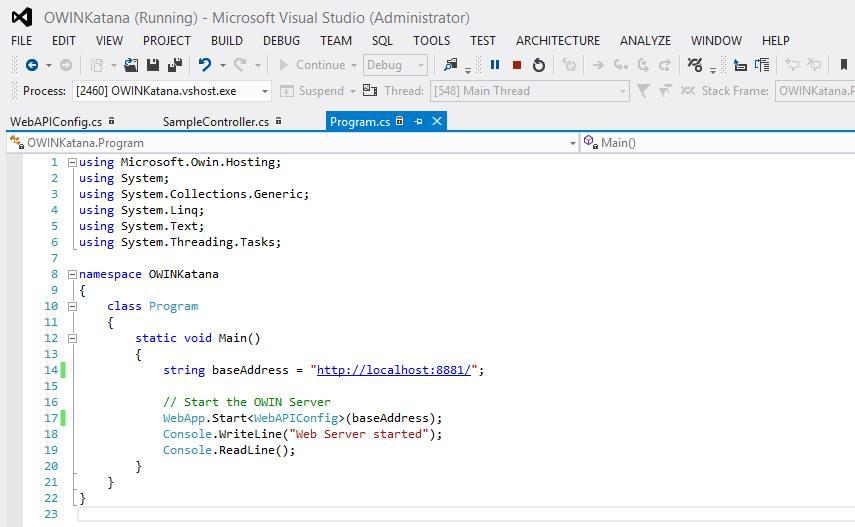This screenshot has width=855, height=527.
Task: Pause execution with Break All button
Action: (494, 65)
